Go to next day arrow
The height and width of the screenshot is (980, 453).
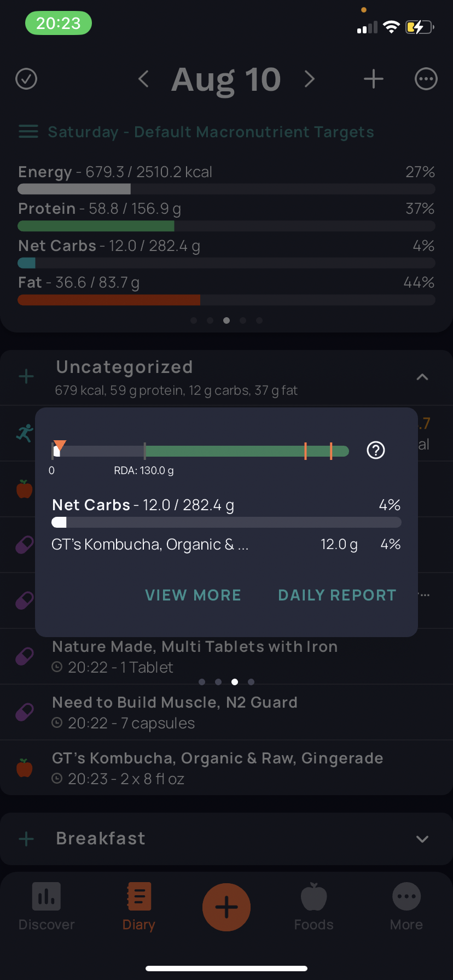[x=310, y=79]
